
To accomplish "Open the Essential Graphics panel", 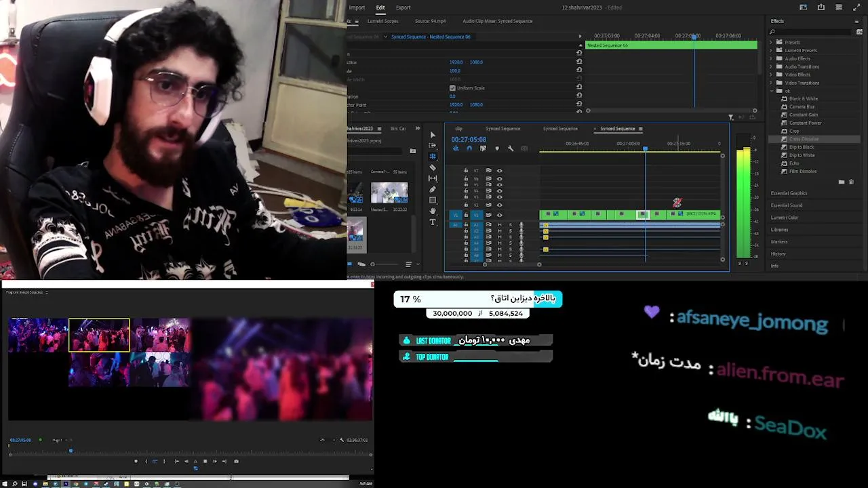I will [789, 193].
